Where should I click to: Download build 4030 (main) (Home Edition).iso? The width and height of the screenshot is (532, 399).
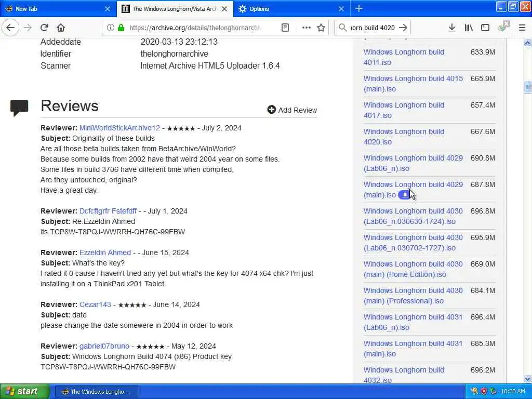[413, 269]
